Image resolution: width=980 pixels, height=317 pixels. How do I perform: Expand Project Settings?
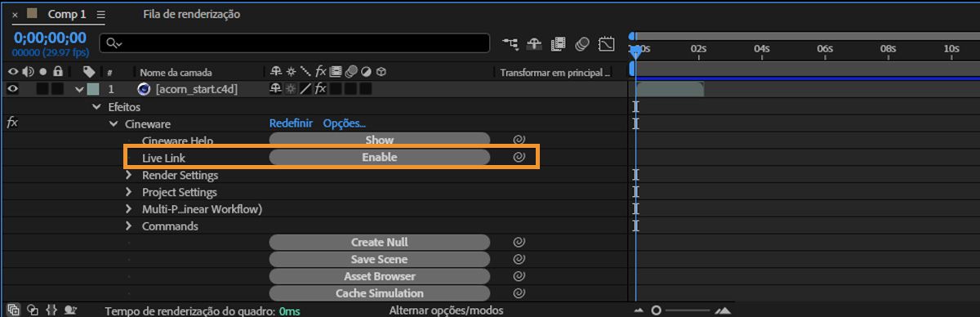pyautogui.click(x=129, y=192)
